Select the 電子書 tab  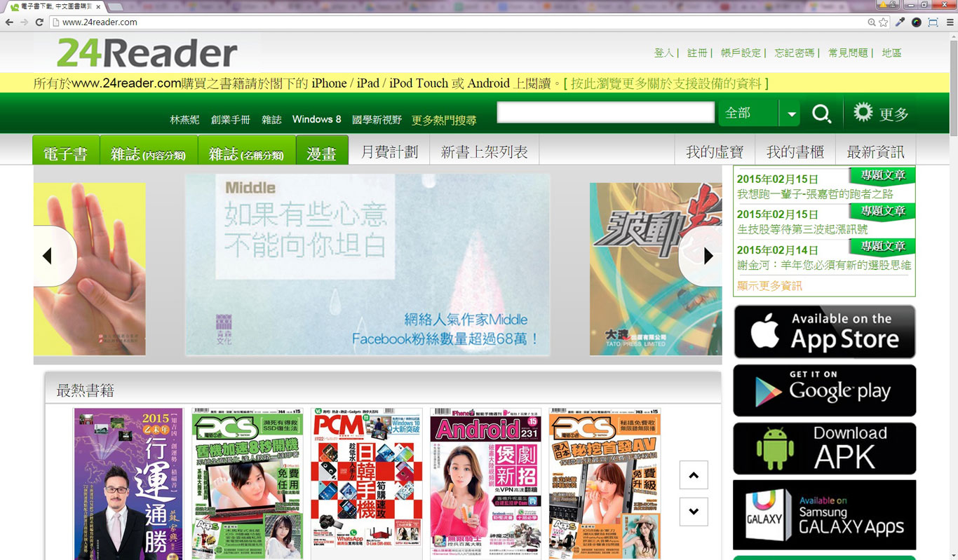pyautogui.click(x=66, y=150)
